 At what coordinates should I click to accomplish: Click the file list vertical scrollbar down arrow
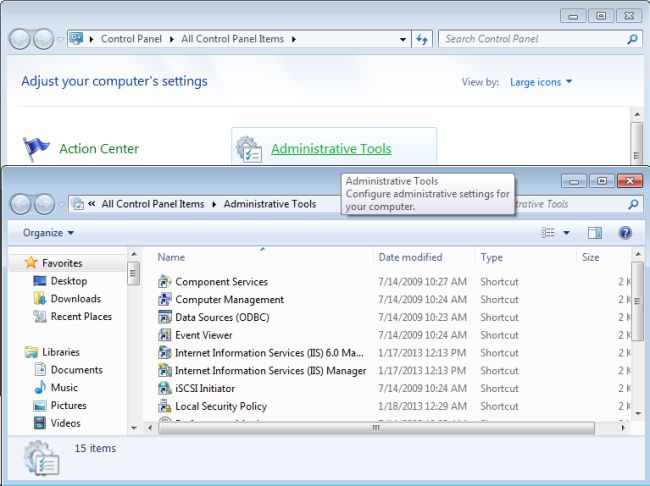coord(638,413)
